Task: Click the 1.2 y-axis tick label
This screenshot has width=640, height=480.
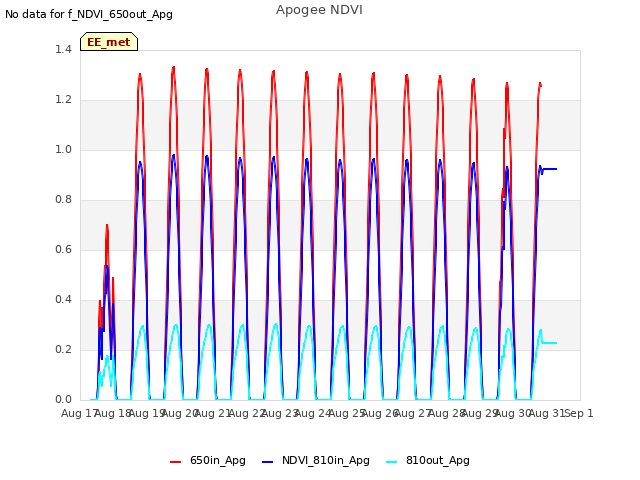Action: coord(63,100)
